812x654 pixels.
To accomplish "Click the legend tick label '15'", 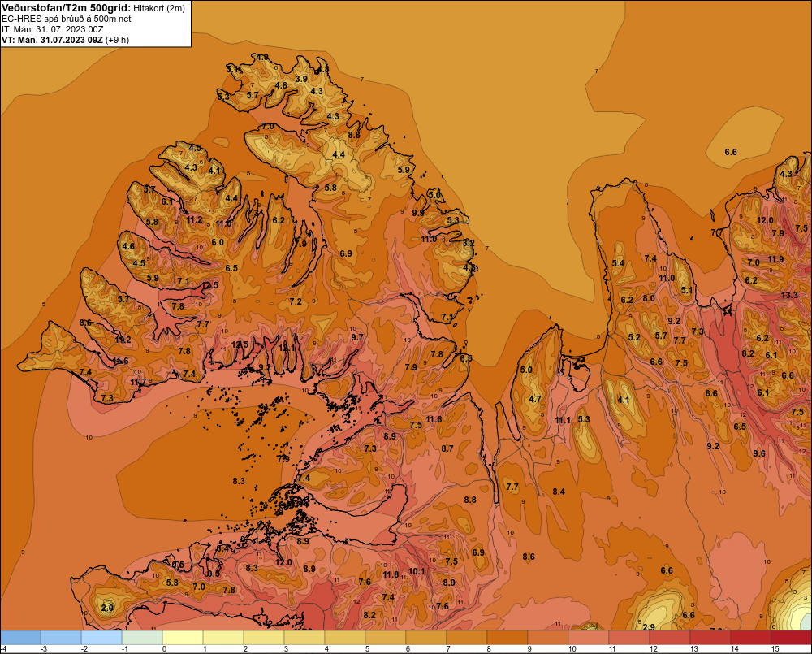I will [775, 649].
